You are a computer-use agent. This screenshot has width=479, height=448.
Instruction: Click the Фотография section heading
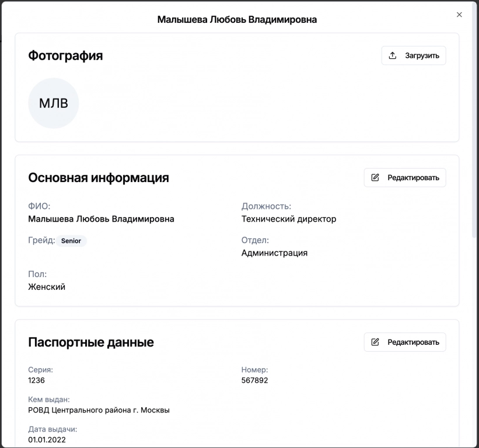pyautogui.click(x=65, y=55)
